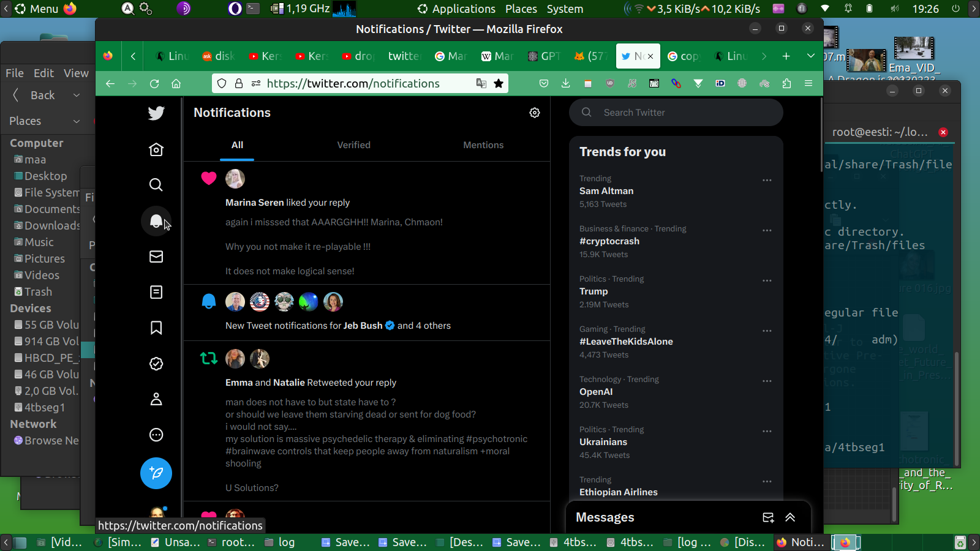Switch to the All notifications tab
Image resolution: width=980 pixels, height=551 pixels.
[x=237, y=145]
